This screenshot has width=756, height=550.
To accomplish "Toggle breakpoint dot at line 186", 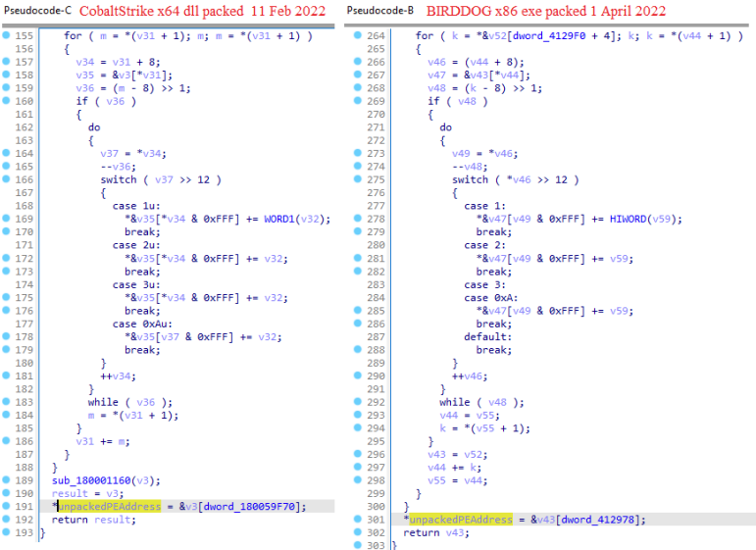I will tap(6, 440).
